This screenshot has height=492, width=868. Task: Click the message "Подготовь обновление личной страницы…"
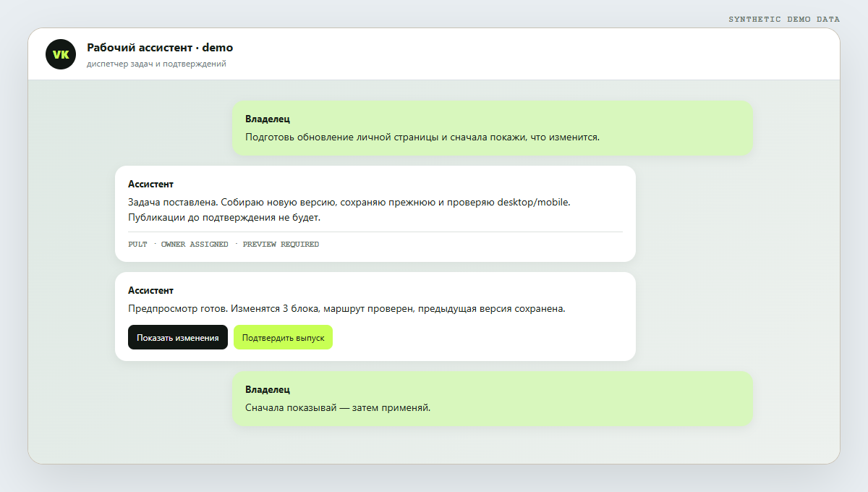pyautogui.click(x=422, y=137)
